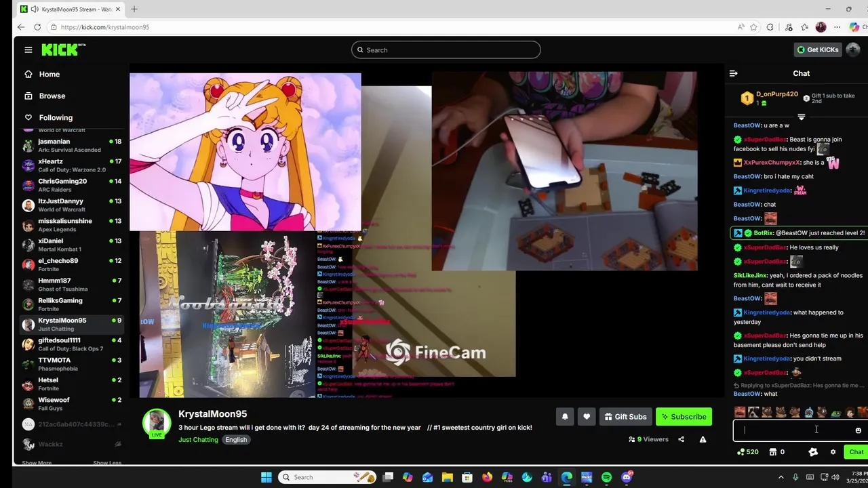Open the user profile avatar menu
The height and width of the screenshot is (488, 868).
point(853,49)
